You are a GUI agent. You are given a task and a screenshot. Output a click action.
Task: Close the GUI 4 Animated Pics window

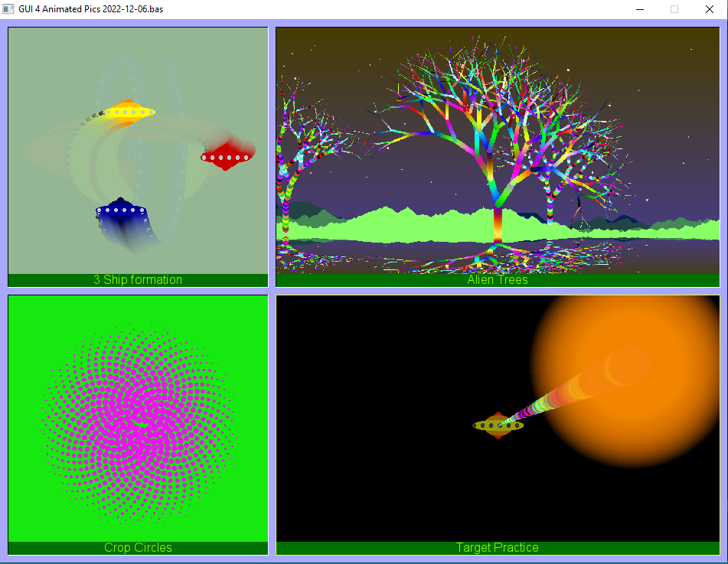[710, 9]
